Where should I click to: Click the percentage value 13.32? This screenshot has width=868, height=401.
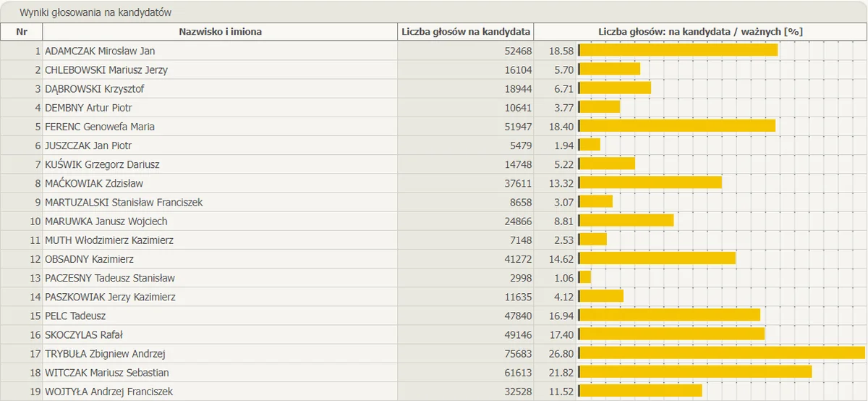tap(561, 183)
